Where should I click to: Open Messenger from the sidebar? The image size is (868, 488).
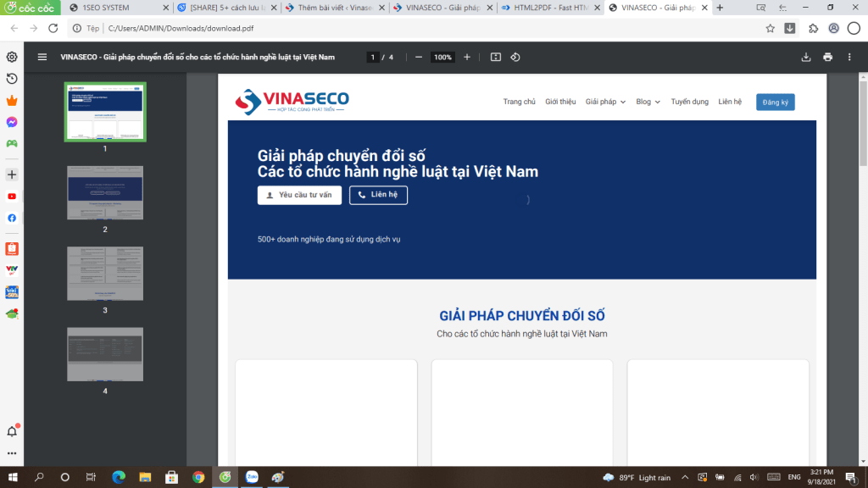coord(12,122)
